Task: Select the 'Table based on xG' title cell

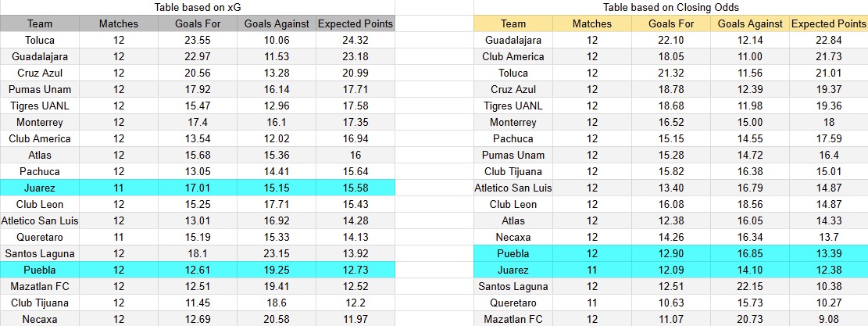Action: click(x=197, y=7)
